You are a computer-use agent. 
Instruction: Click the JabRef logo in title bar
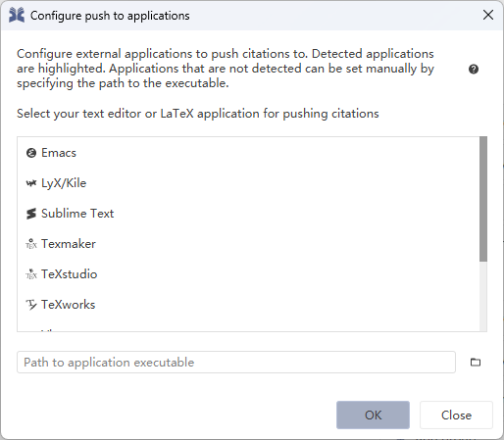17,16
